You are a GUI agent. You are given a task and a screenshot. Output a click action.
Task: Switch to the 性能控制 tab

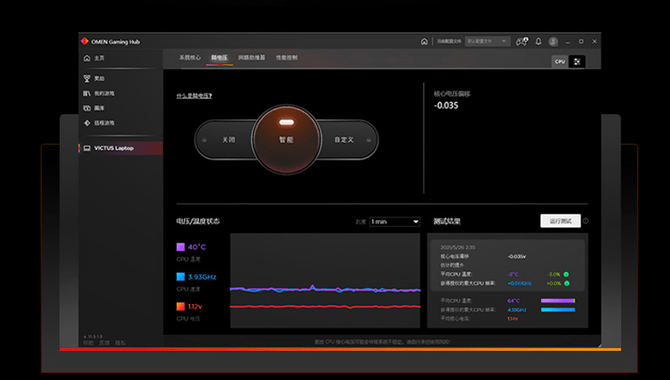[x=287, y=58]
